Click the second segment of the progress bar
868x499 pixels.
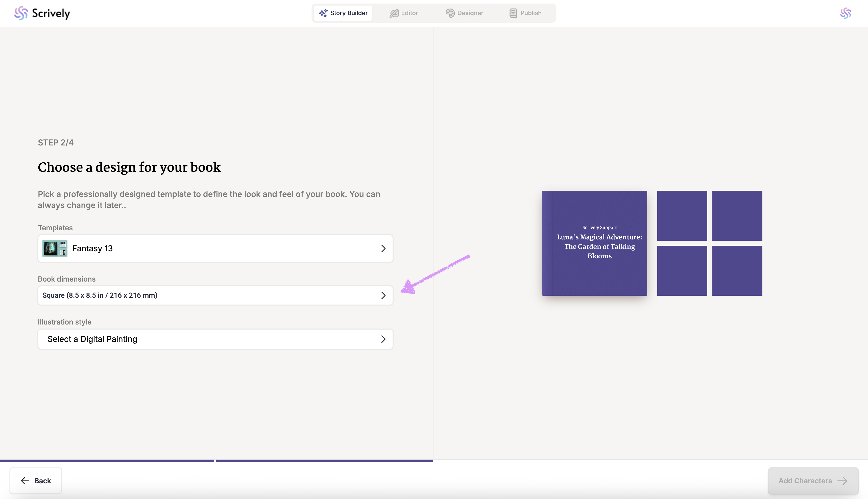pos(324,461)
